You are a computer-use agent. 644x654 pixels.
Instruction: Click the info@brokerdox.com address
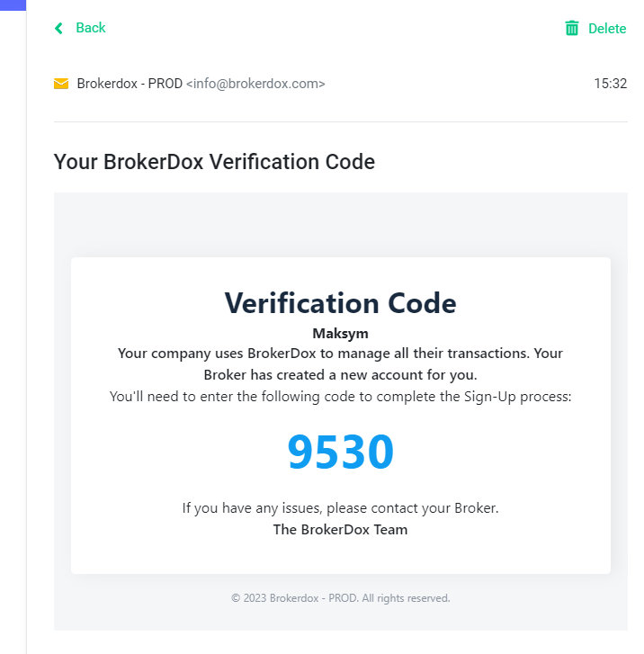tap(255, 84)
